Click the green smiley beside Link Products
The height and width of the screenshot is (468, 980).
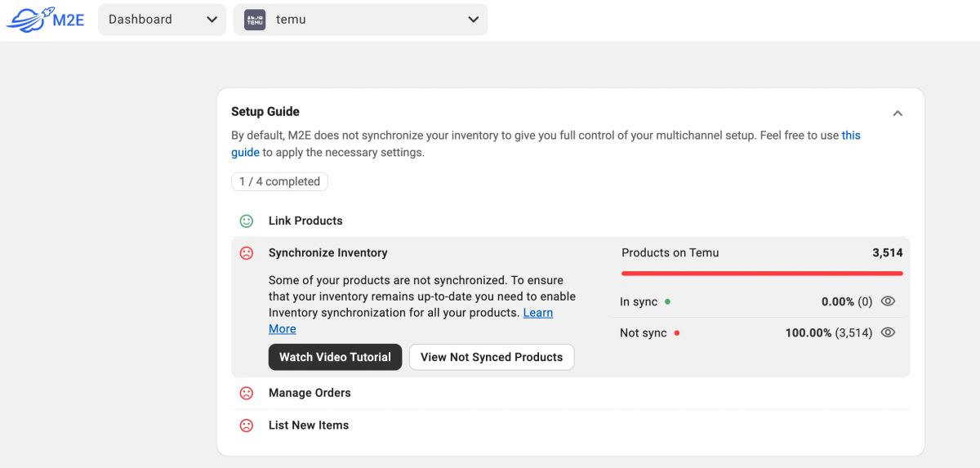point(246,221)
